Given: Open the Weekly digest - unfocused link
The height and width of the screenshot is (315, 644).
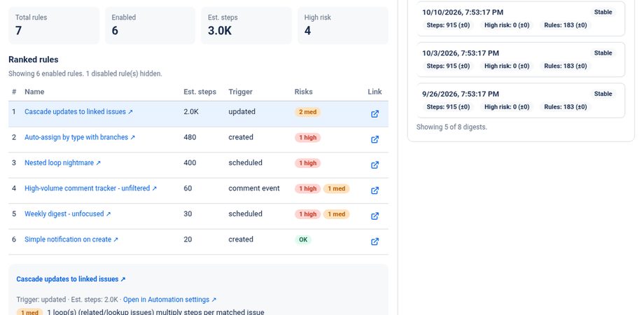Looking at the screenshot, I should coord(67,213).
